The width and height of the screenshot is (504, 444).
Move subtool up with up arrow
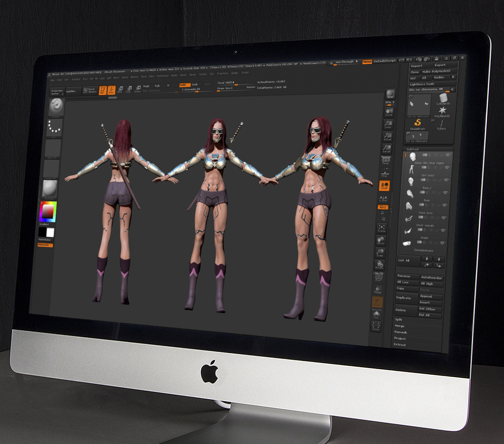click(427, 259)
